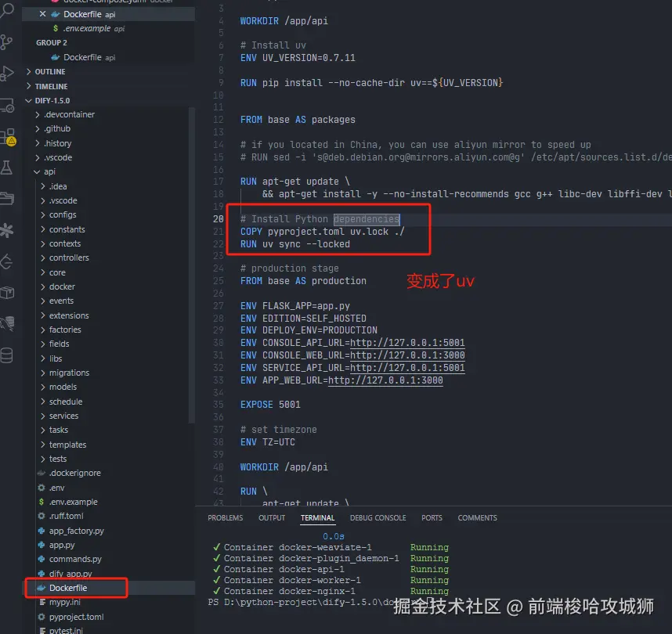Open the folder-shaped Project Manager icon

pos(7,198)
